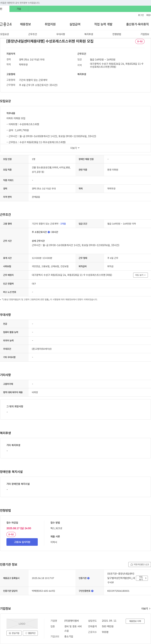Click the 고용24 site logo

click(6, 24)
